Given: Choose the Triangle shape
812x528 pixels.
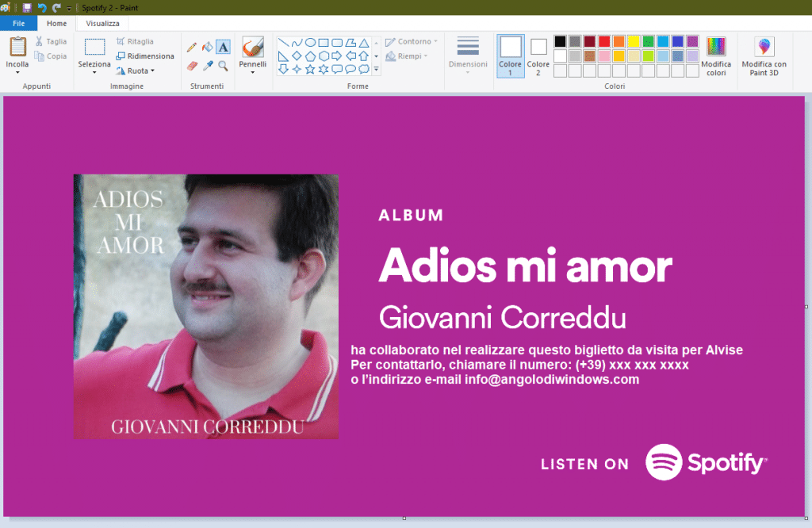Looking at the screenshot, I should (x=364, y=43).
